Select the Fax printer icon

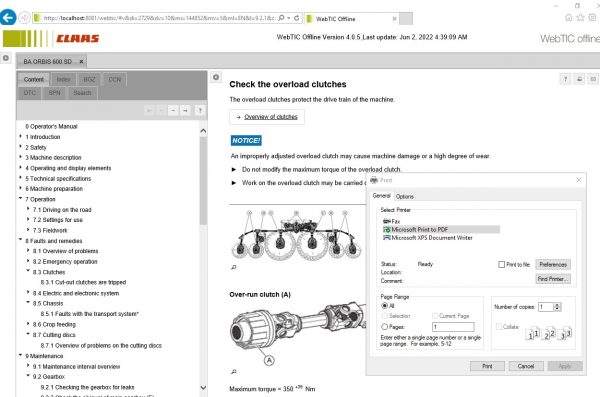pyautogui.click(x=386, y=221)
